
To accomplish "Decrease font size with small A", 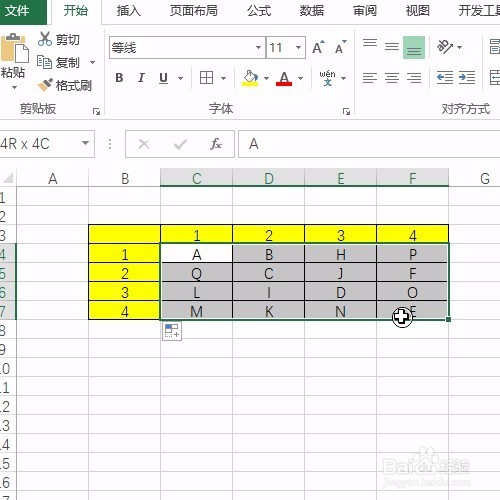I will [340, 47].
